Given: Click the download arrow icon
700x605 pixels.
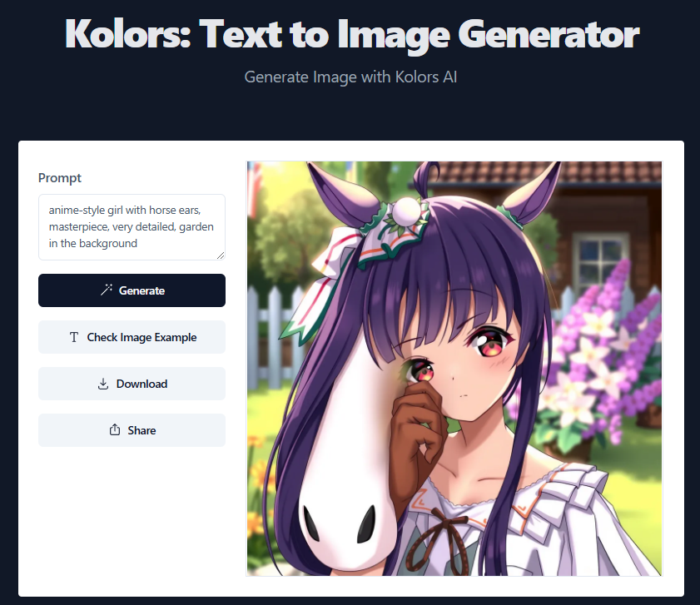Looking at the screenshot, I should (103, 384).
